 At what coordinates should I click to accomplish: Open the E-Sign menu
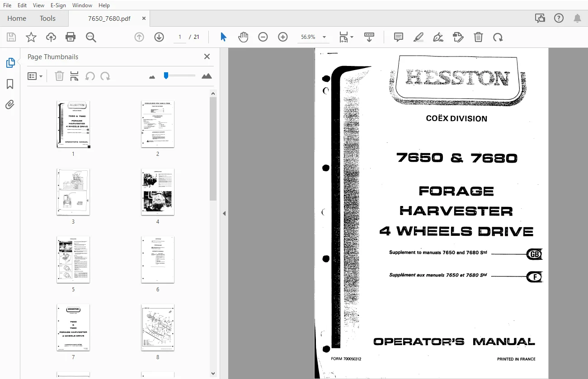point(58,5)
